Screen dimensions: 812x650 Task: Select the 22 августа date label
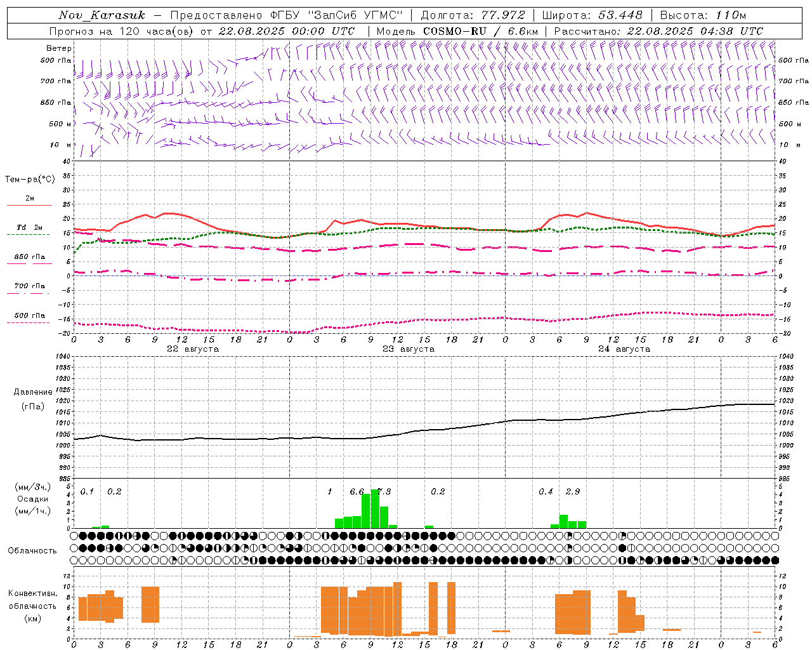pyautogui.click(x=192, y=349)
